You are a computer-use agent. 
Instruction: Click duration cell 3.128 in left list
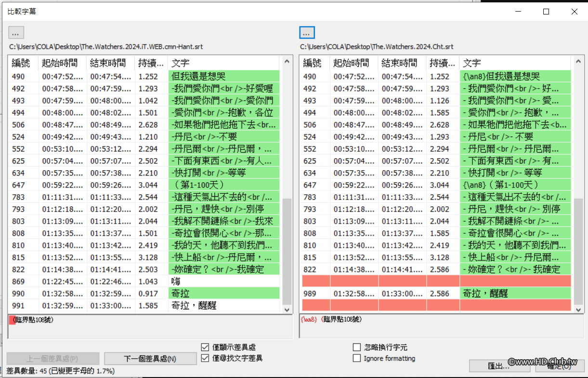148,257
